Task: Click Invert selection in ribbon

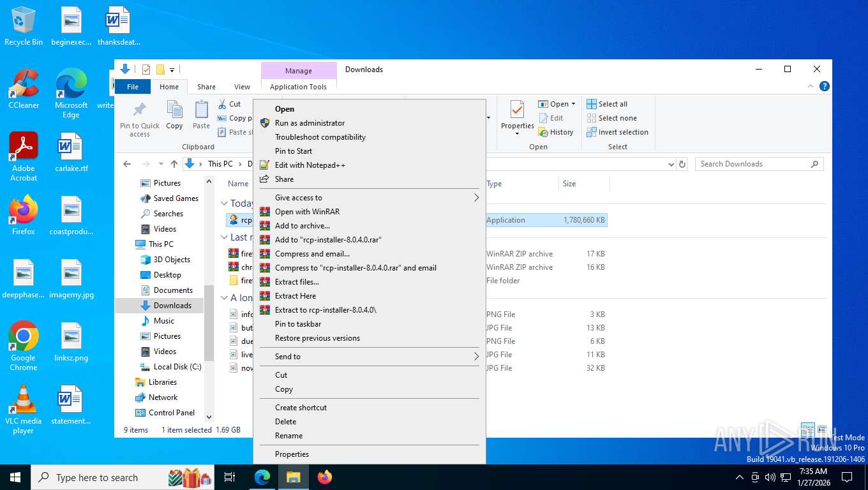Action: pyautogui.click(x=617, y=132)
